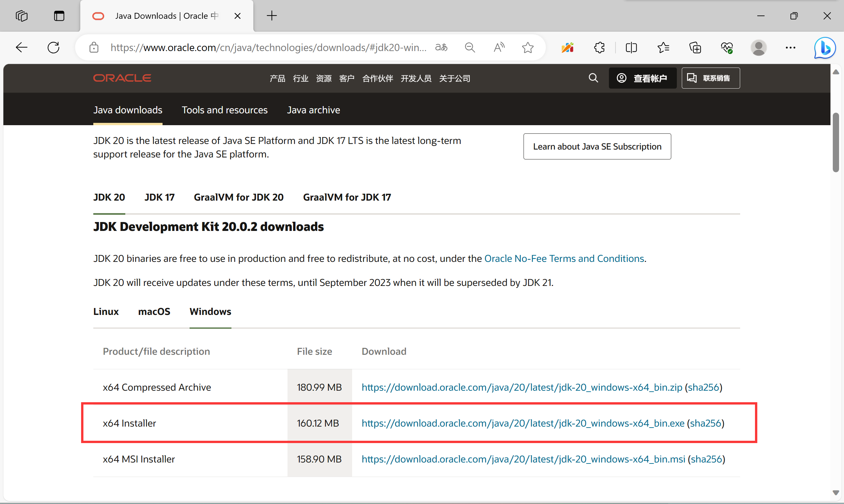This screenshot has height=504, width=844.
Task: Click Learn about Java SE Subscription button
Action: click(597, 146)
